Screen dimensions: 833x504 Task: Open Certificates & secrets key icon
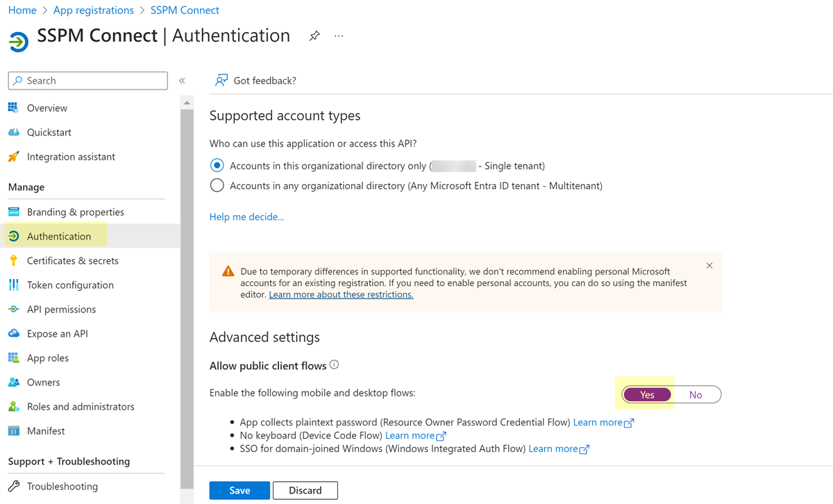[13, 260]
